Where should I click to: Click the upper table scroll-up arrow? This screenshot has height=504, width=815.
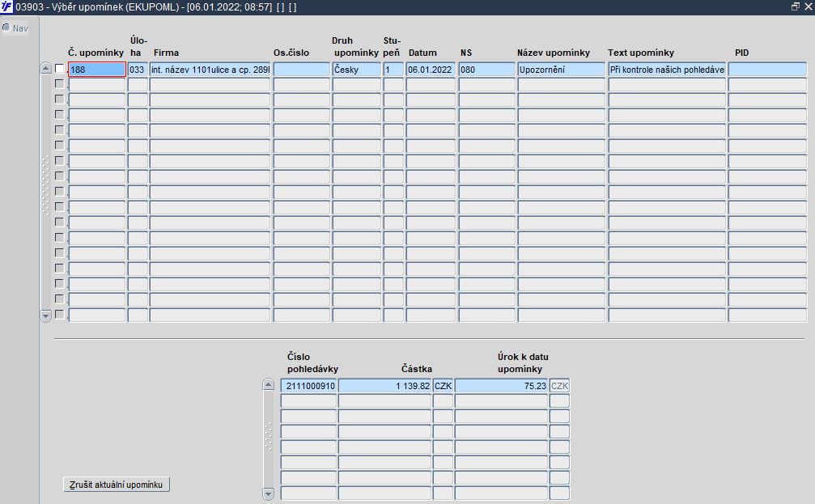tap(46, 69)
